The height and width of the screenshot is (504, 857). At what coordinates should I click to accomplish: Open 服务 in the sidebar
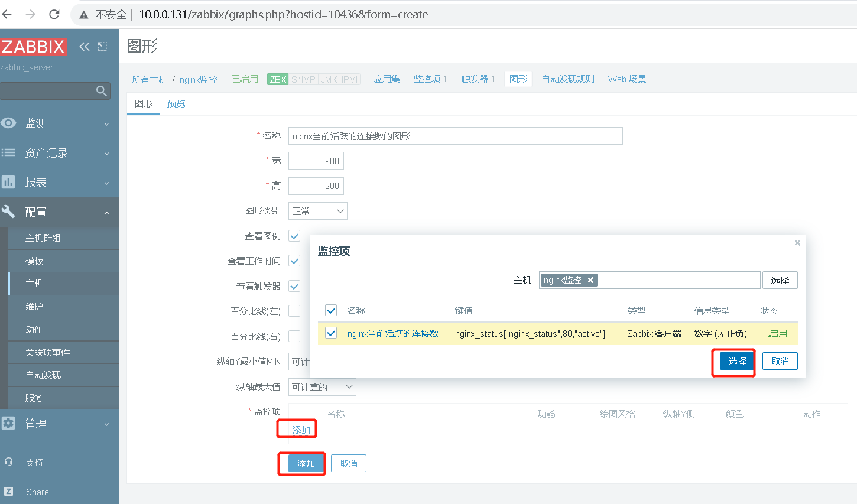click(x=64, y=398)
